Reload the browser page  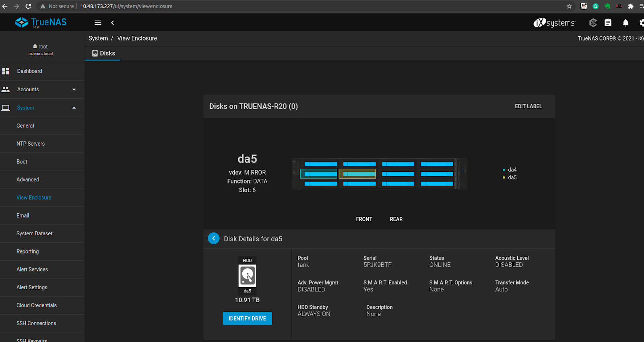point(28,6)
